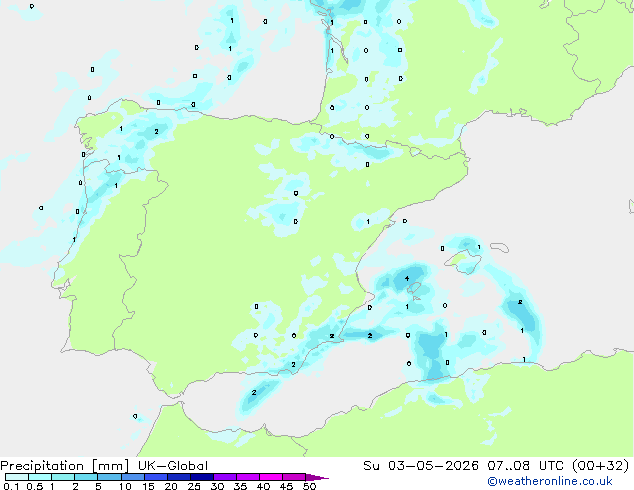The image size is (634, 490).
Task: Select the 5–10 mm legend swatch
Action: (109, 477)
